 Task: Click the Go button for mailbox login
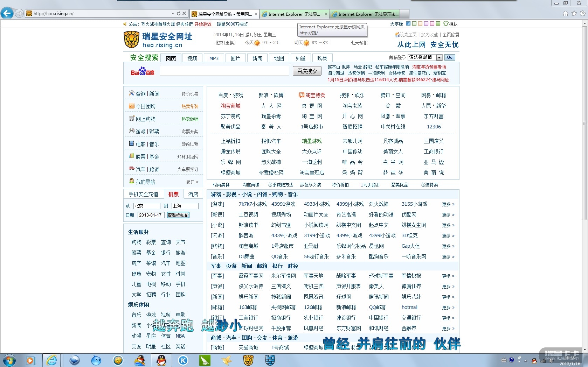450,57
